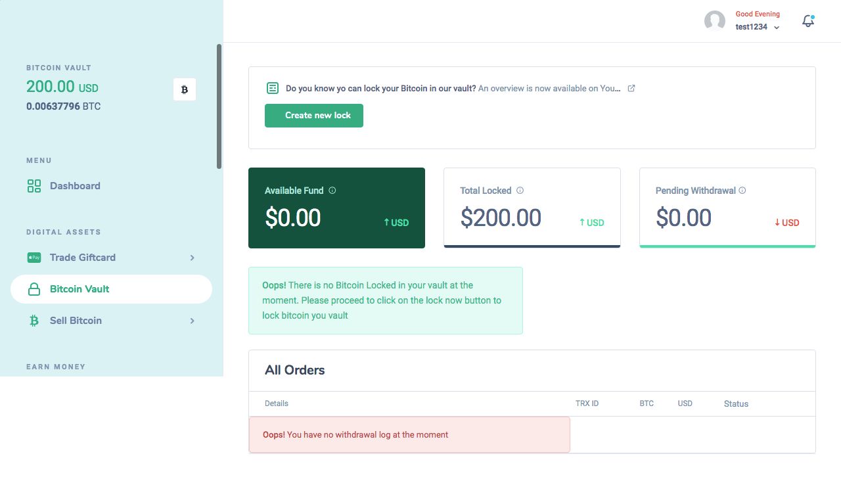
Task: Click the Bitcoin Vault lock icon
Action: [34, 289]
